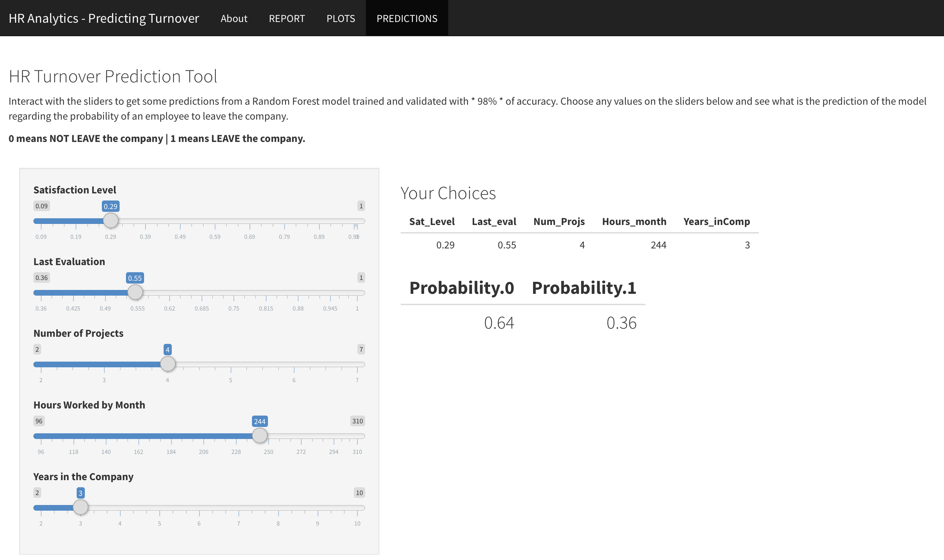Set Last Evaluation to 0.75 tick
Screen dimensions: 944x560
point(234,293)
